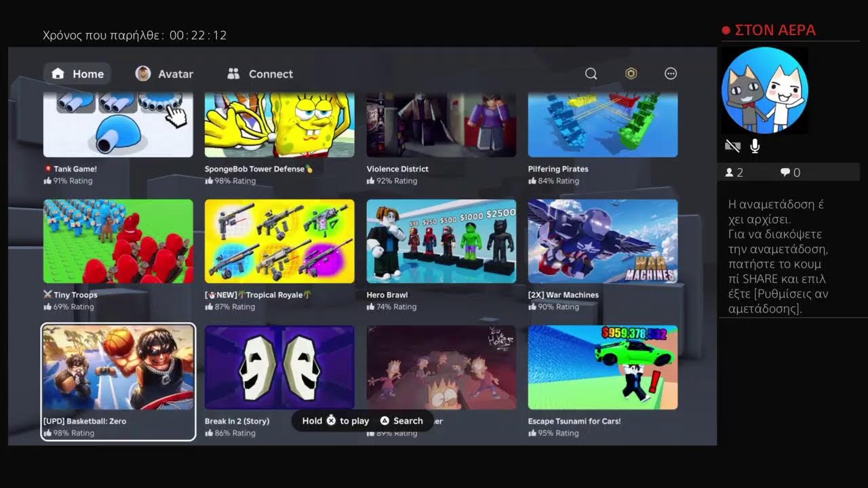The width and height of the screenshot is (868, 488).
Task: Click the elapsed time 00:22:12 text
Action: pos(198,35)
